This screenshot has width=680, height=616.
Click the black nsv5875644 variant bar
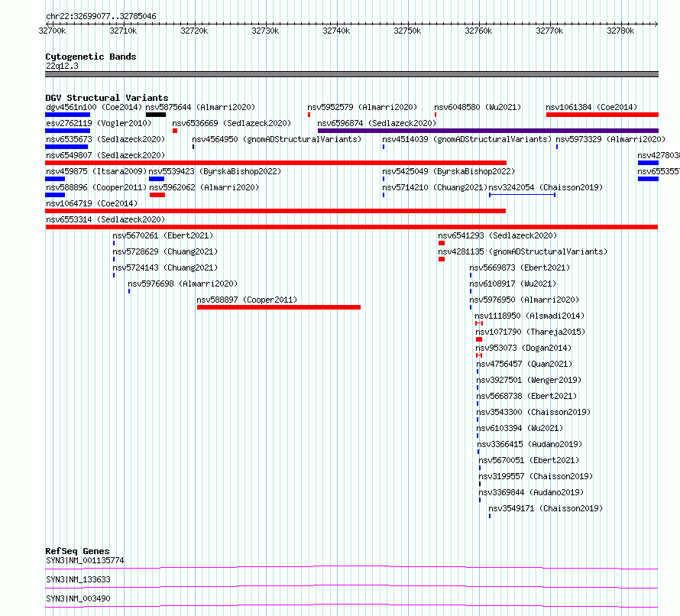coord(156,115)
